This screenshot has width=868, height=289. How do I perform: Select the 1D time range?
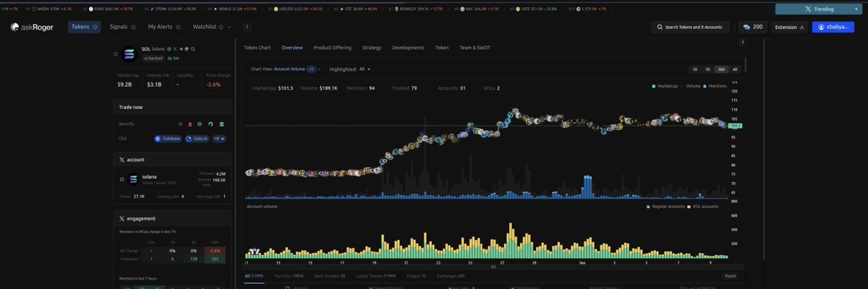pos(694,69)
